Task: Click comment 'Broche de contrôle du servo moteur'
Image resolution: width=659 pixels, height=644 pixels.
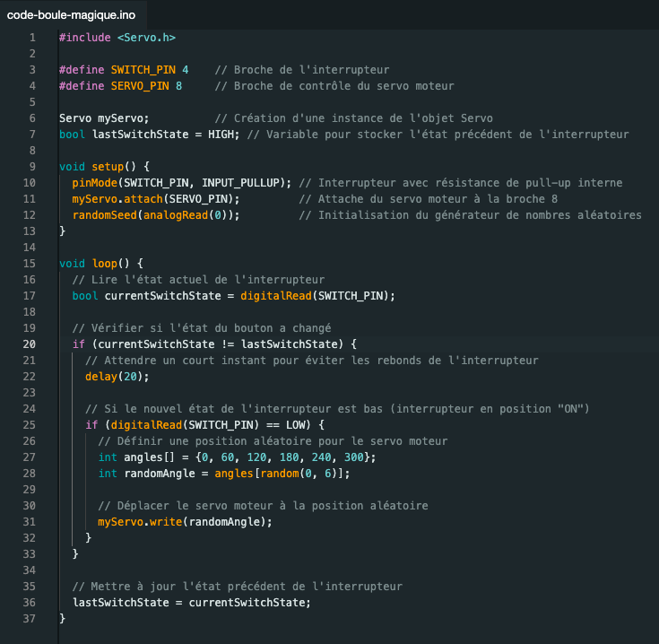Action: [334, 86]
